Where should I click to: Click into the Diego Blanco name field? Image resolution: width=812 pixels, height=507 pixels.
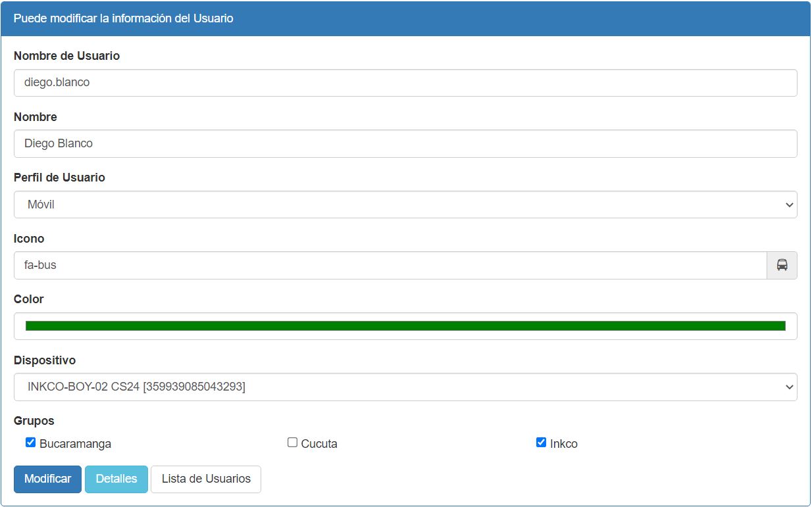pos(405,143)
